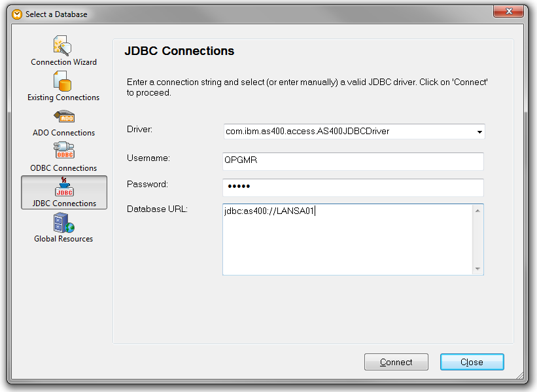Select the JDBC Connections icon
The height and width of the screenshot is (392, 537).
coord(63,187)
